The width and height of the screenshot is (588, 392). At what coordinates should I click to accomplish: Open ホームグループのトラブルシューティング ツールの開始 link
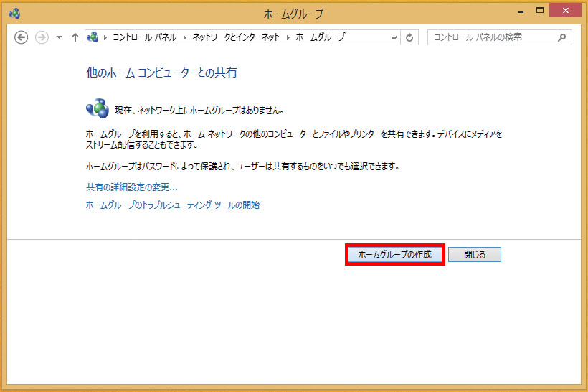tap(173, 205)
